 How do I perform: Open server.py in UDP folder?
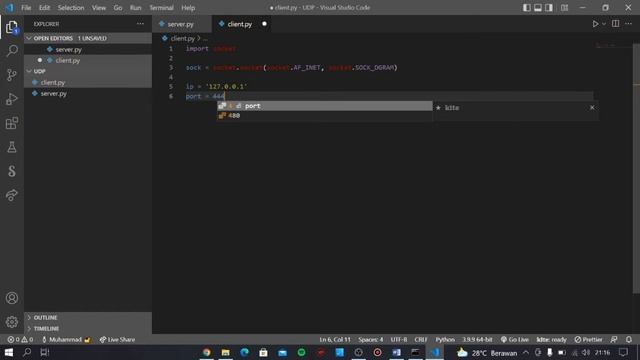88,93
